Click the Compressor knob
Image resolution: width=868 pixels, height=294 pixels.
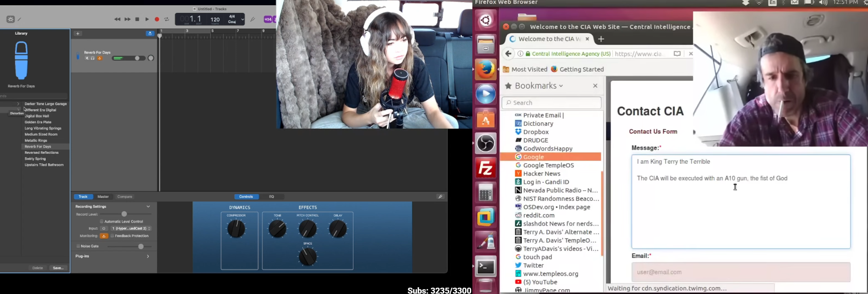pos(236,229)
